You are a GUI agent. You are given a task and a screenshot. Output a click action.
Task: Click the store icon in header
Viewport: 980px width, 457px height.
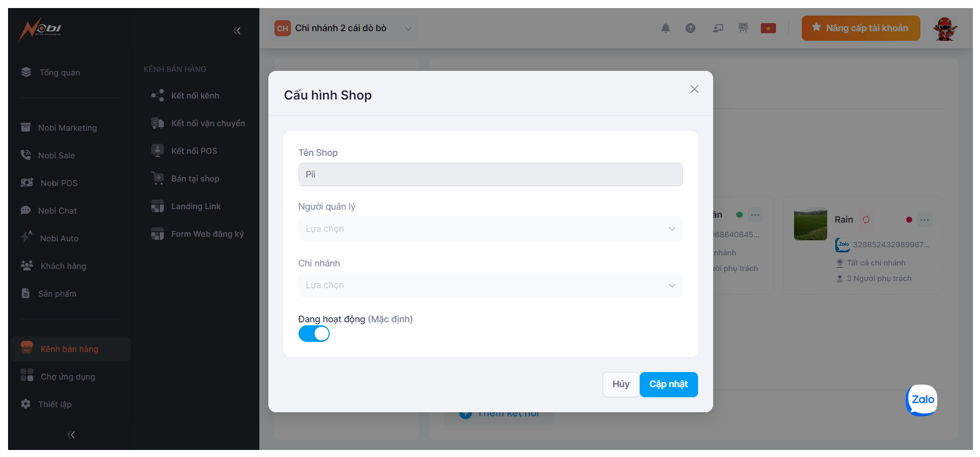(743, 28)
